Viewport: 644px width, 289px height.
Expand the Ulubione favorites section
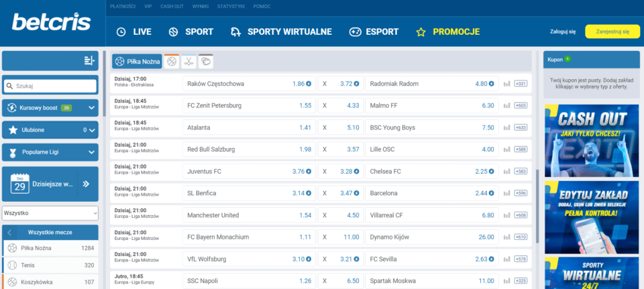[50, 130]
